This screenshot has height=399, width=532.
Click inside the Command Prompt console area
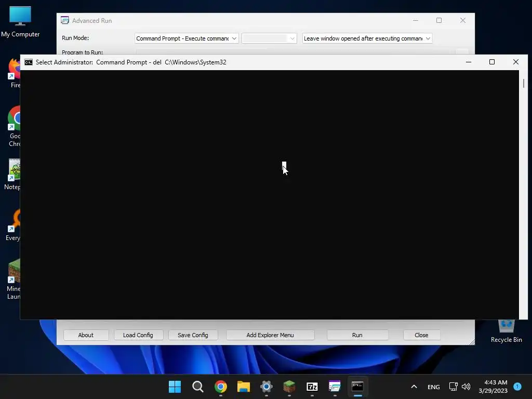270,195
